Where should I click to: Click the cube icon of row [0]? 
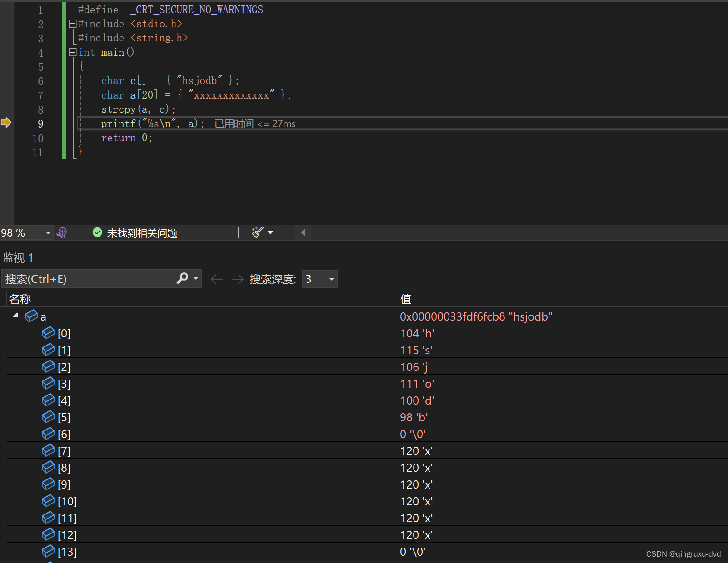pyautogui.click(x=48, y=333)
